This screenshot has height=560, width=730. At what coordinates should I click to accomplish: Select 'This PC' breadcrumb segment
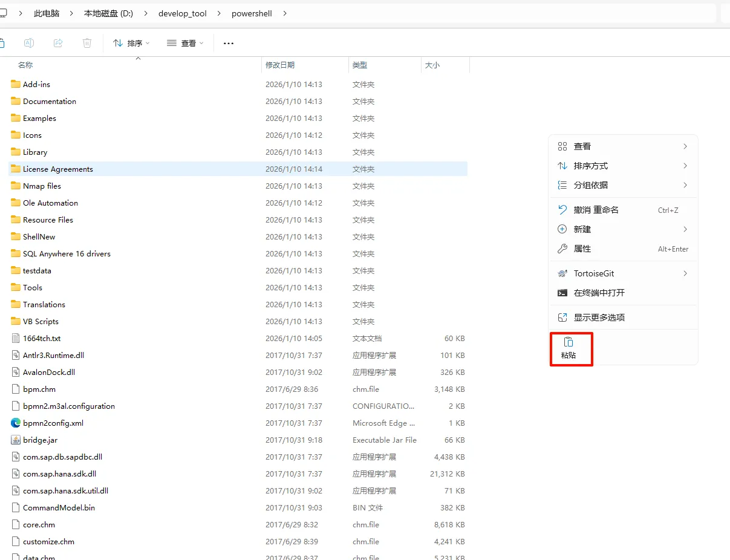tap(47, 13)
